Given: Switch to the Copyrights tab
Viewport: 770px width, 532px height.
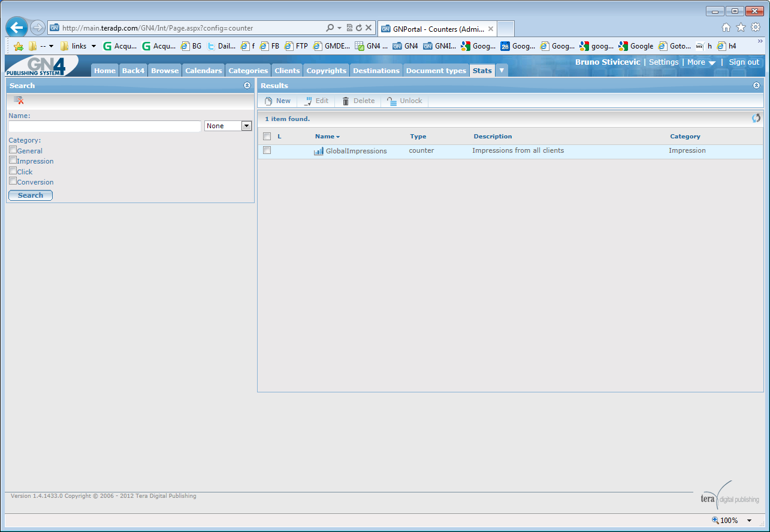Looking at the screenshot, I should tap(327, 71).
